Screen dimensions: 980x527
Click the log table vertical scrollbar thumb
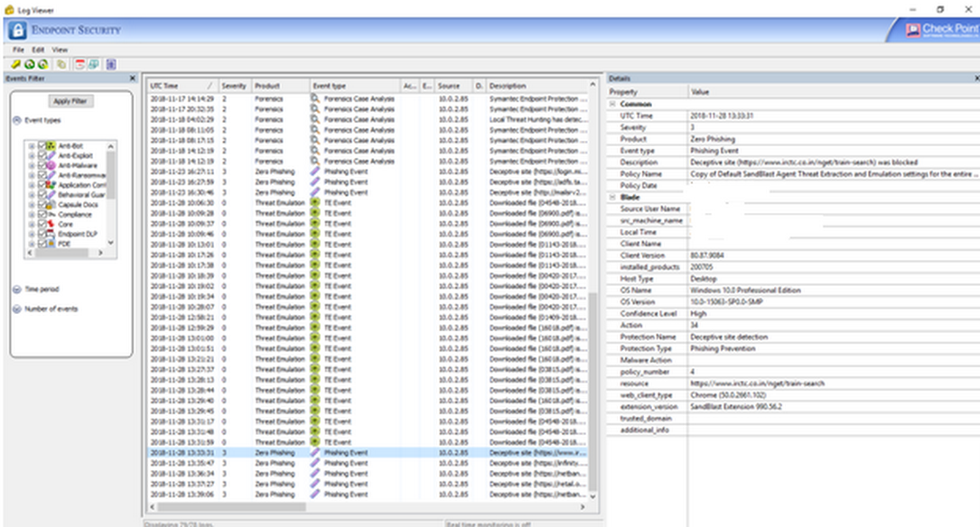593,391
